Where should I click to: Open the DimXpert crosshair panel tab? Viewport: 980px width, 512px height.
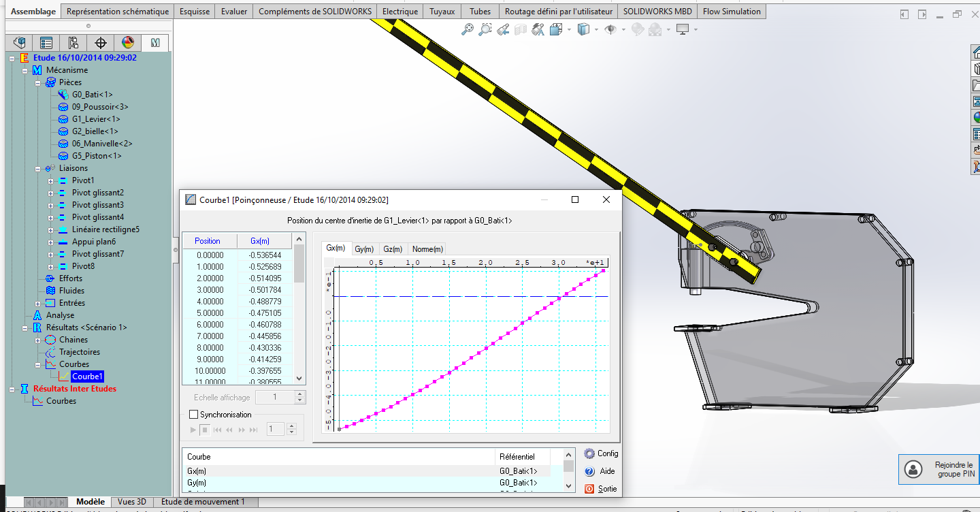click(101, 43)
